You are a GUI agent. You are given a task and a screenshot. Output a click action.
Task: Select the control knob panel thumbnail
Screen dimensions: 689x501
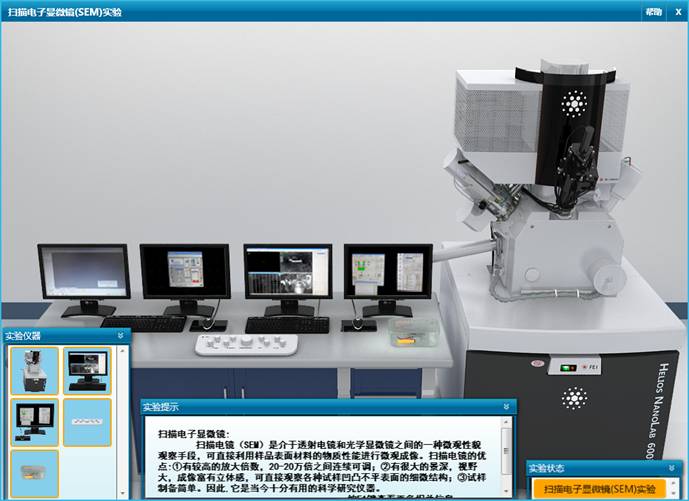[x=86, y=421]
